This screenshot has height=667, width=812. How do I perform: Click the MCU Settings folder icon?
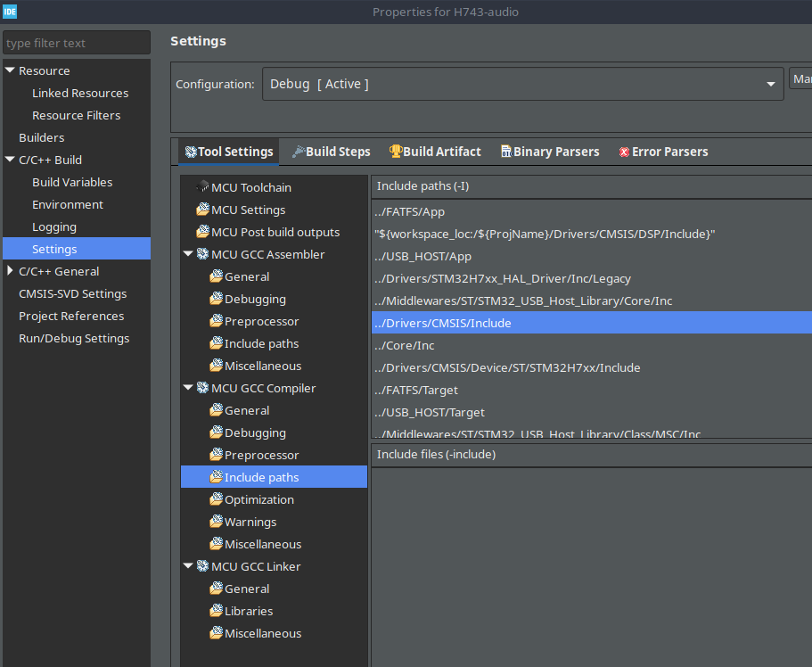202,210
